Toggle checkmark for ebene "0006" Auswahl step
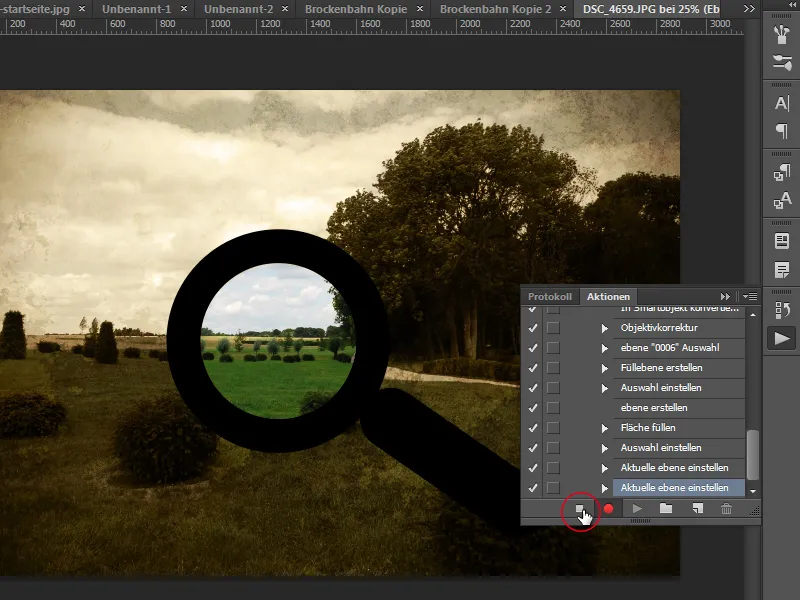 coord(533,347)
